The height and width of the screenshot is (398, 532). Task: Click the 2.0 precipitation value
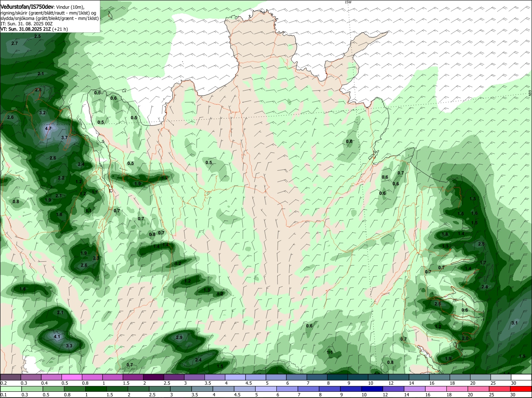(x=465, y=339)
